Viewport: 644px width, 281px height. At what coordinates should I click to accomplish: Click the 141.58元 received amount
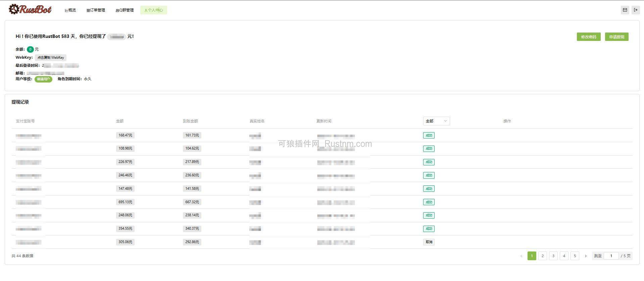pyautogui.click(x=192, y=189)
